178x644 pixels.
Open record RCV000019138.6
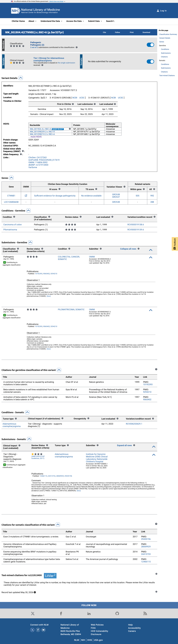click(136, 225)
